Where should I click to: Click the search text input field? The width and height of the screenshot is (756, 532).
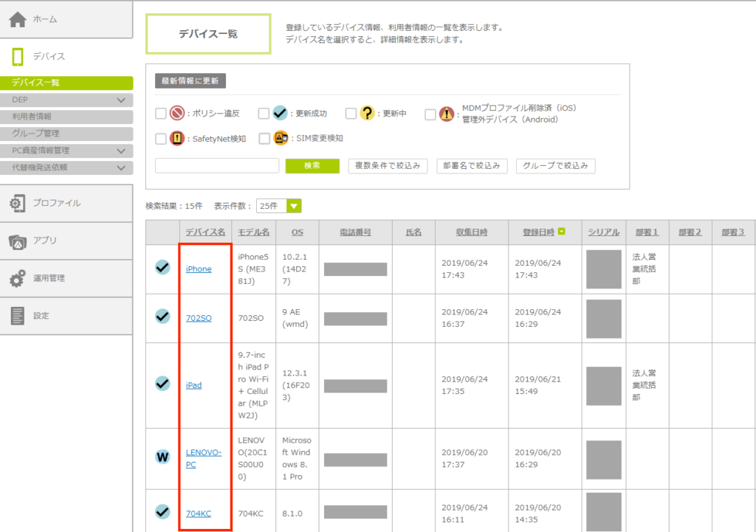(x=217, y=166)
